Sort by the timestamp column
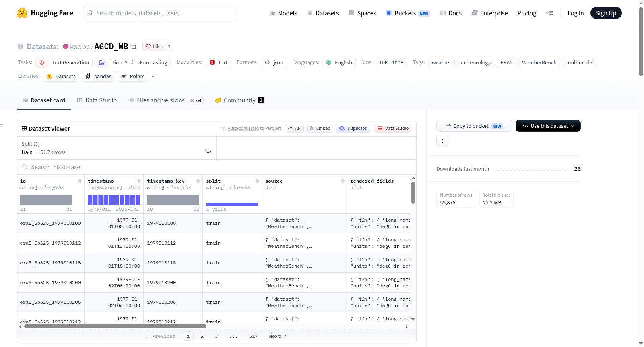This screenshot has height=347, width=644. (x=139, y=181)
